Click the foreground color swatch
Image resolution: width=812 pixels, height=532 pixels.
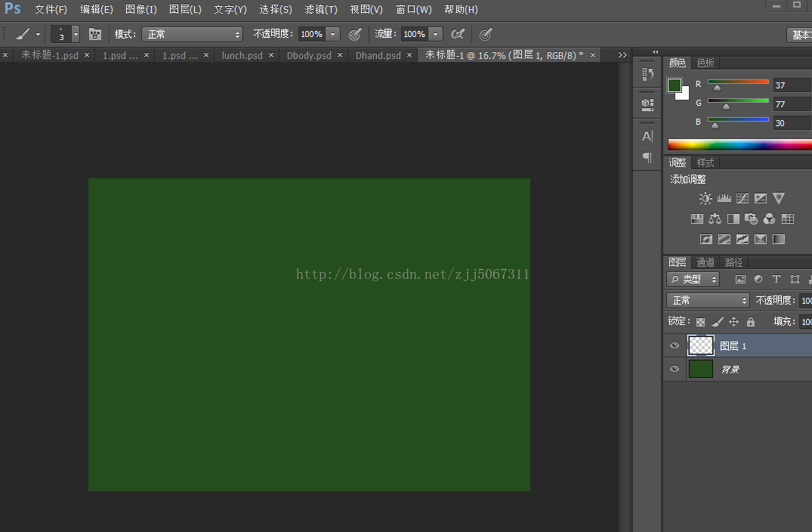[x=675, y=85]
